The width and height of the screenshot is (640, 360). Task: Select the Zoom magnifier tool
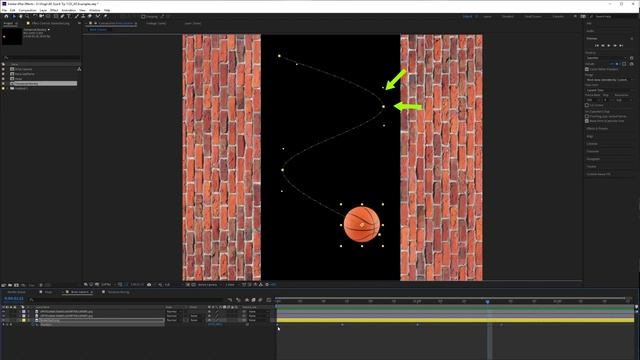point(27,16)
